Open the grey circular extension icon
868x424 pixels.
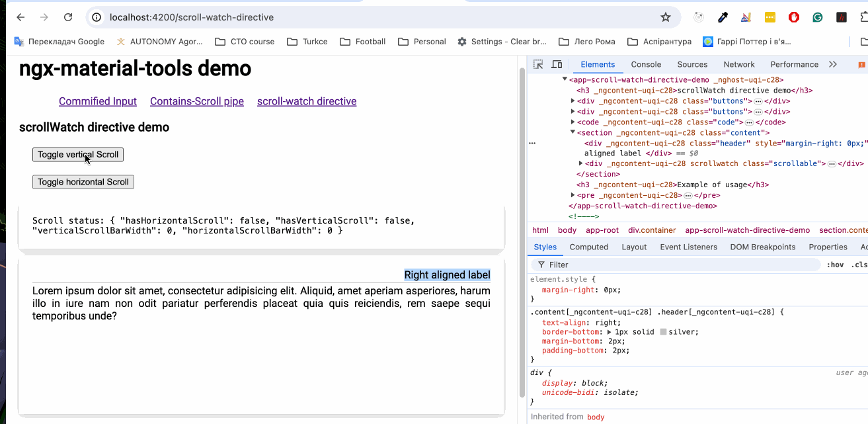(x=699, y=17)
